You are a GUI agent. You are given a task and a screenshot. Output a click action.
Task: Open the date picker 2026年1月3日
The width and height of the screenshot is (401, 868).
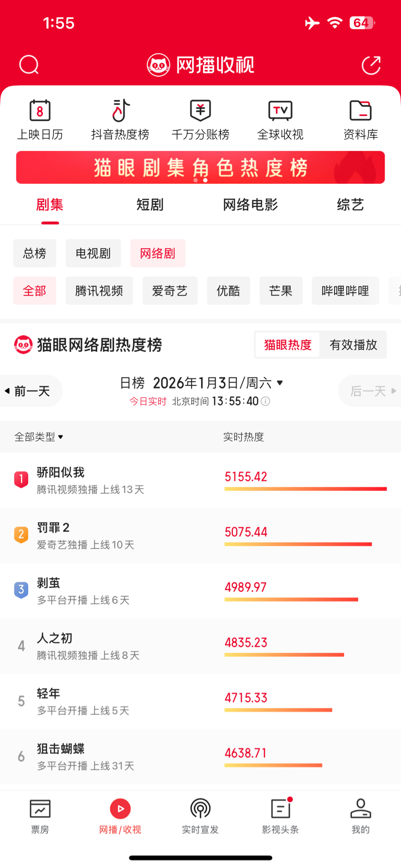tap(218, 383)
